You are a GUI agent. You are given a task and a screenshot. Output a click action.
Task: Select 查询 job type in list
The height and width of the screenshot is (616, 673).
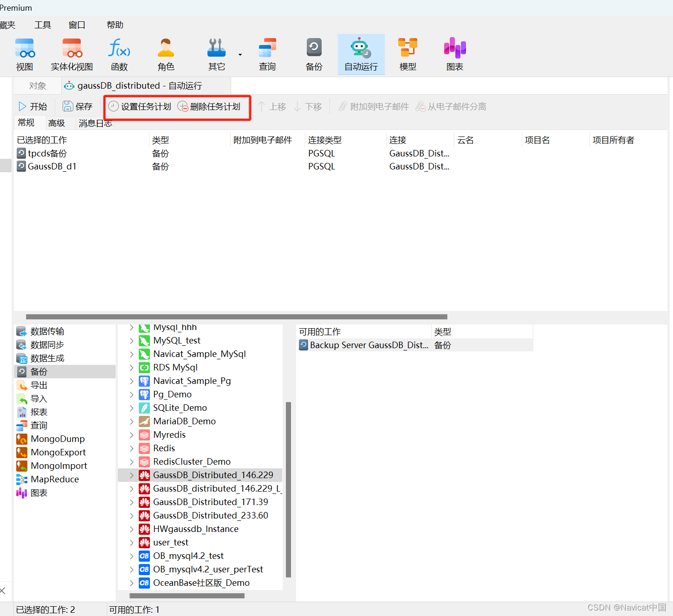point(65,426)
